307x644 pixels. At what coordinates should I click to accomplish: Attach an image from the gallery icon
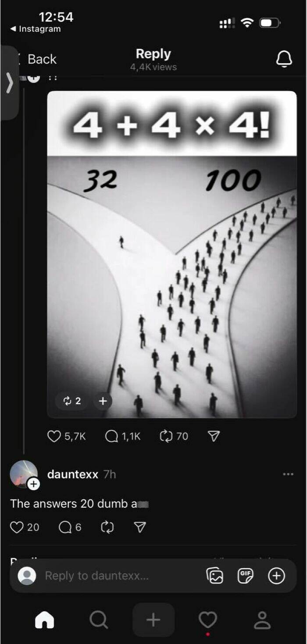[214, 576]
